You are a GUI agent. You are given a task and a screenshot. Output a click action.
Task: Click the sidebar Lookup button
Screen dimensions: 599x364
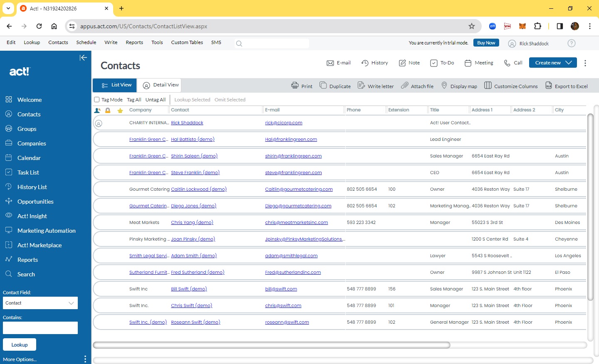tap(20, 345)
